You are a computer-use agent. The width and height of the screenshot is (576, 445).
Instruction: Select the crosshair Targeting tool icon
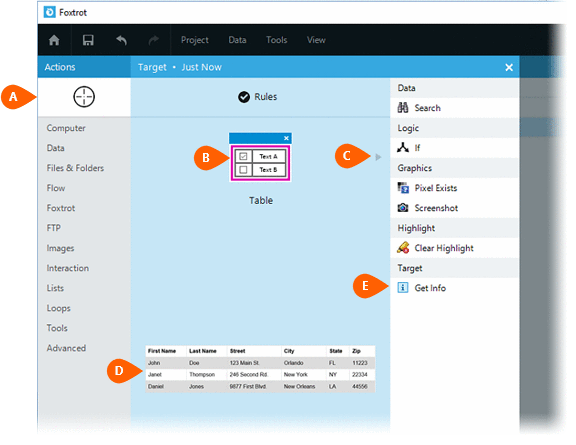click(x=84, y=97)
